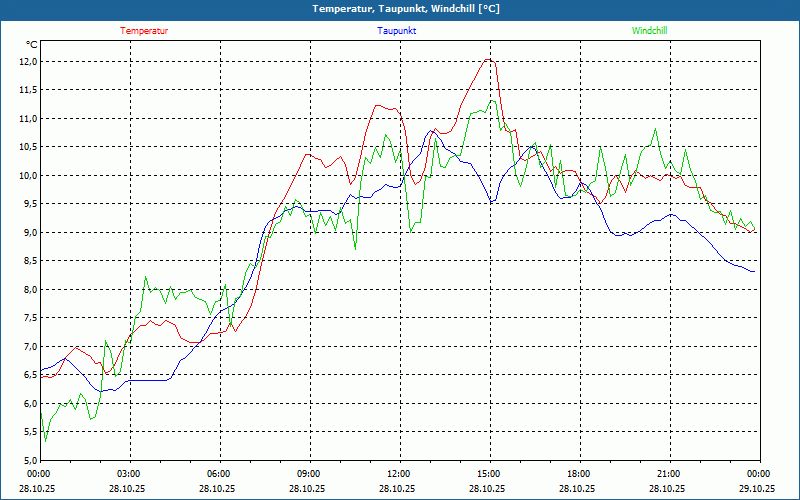Select the 12,0 value on the y-axis

27,61
